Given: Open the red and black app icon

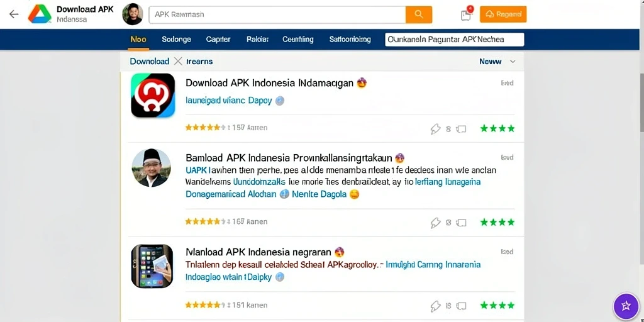Looking at the screenshot, I should [153, 96].
